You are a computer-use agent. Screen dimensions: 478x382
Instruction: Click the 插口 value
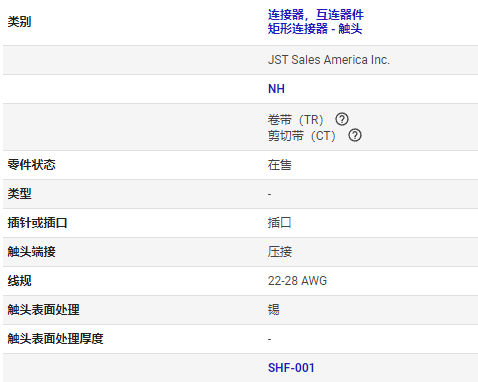pos(280,223)
